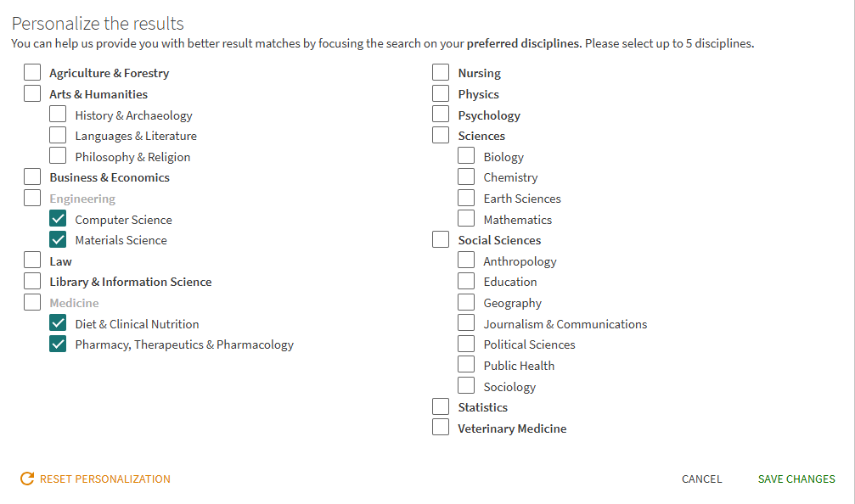Check the Biology sub-discipline box
The height and width of the screenshot is (504, 855).
[466, 156]
